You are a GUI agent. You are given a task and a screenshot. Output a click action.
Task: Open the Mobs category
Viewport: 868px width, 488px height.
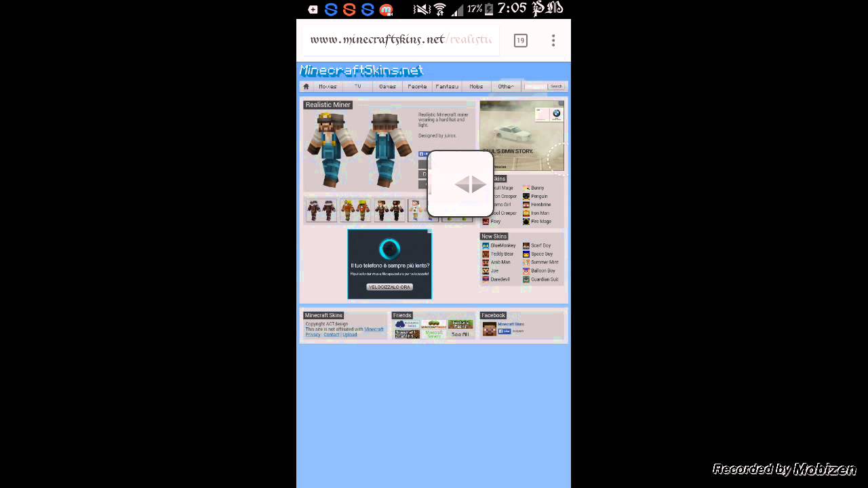coord(477,87)
